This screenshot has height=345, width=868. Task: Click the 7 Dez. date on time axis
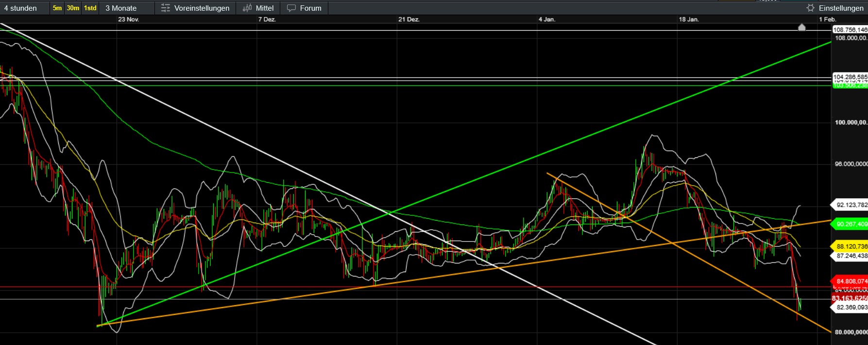pyautogui.click(x=267, y=19)
